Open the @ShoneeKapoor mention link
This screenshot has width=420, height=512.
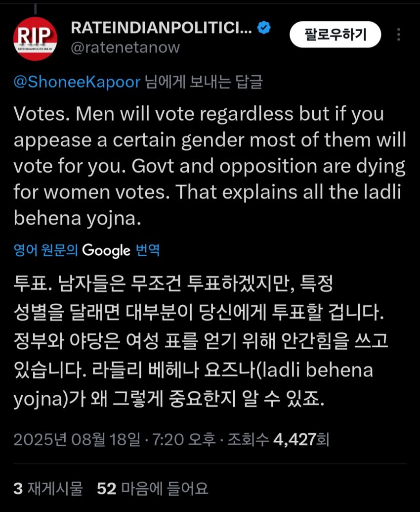pyautogui.click(x=78, y=82)
